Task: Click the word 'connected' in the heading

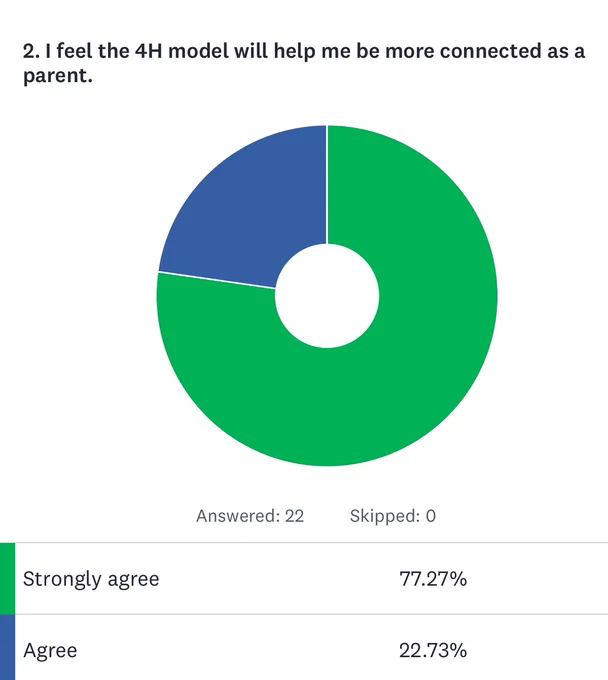Action: 490,51
